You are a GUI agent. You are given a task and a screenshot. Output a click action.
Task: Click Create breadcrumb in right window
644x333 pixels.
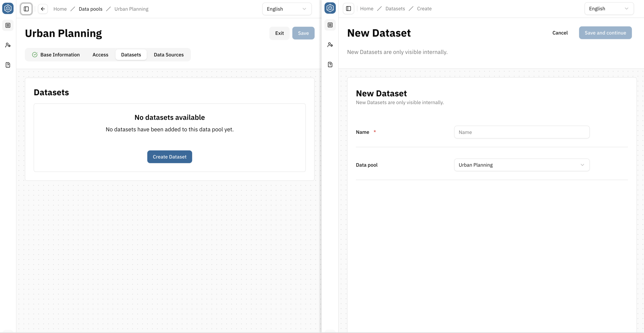(424, 9)
